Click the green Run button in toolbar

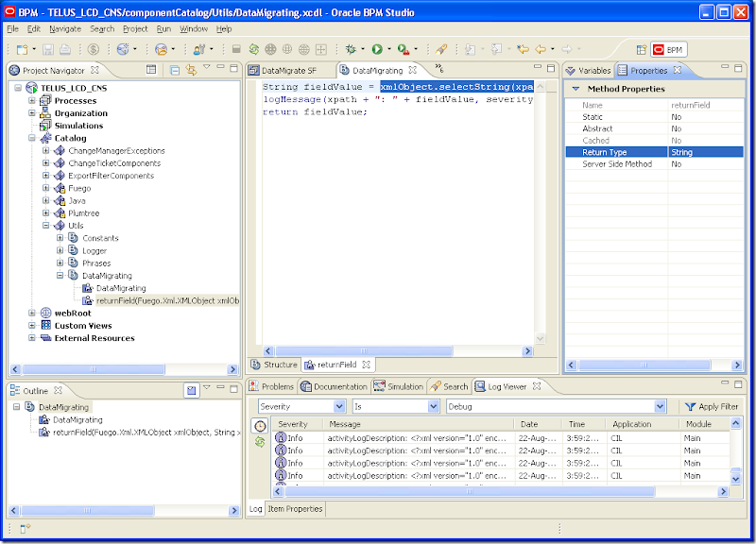click(376, 49)
